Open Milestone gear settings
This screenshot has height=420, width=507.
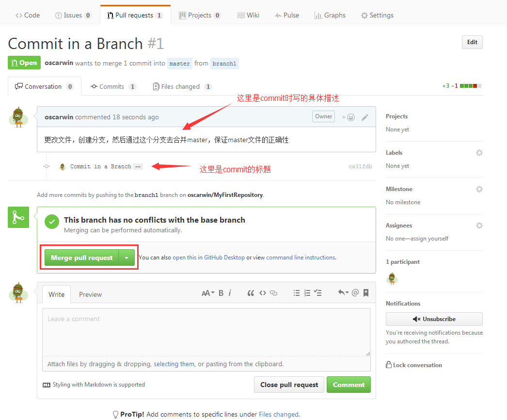pos(479,189)
